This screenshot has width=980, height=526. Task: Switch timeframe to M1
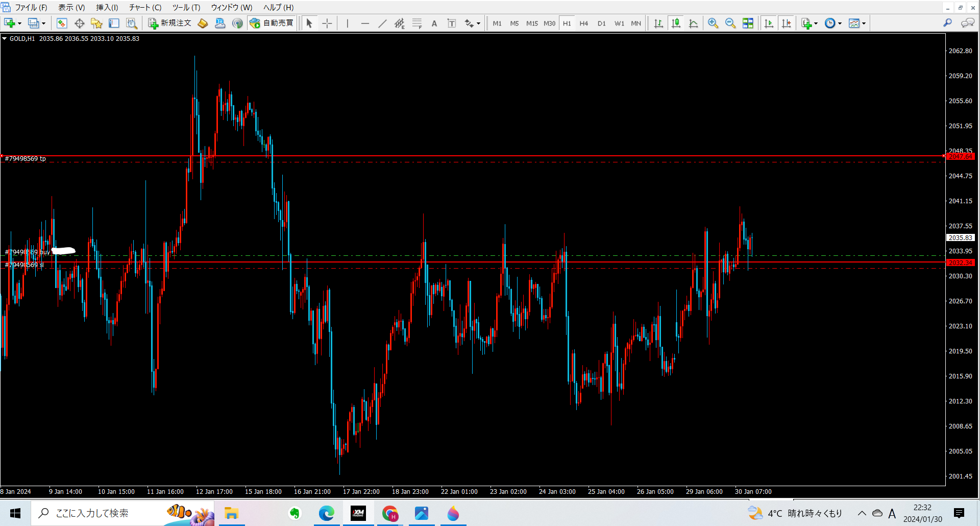pos(497,23)
